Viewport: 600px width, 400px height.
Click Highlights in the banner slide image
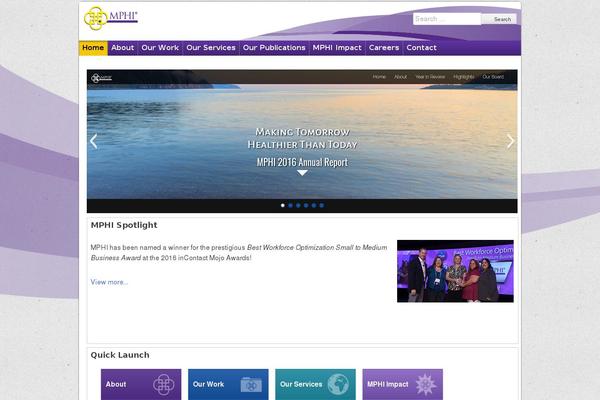(464, 77)
